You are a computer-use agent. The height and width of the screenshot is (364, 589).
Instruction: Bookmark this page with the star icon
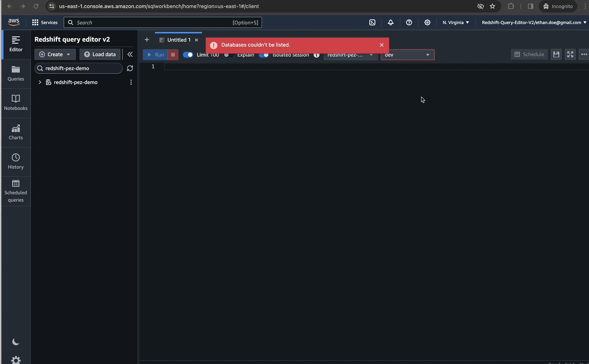pyautogui.click(x=492, y=6)
